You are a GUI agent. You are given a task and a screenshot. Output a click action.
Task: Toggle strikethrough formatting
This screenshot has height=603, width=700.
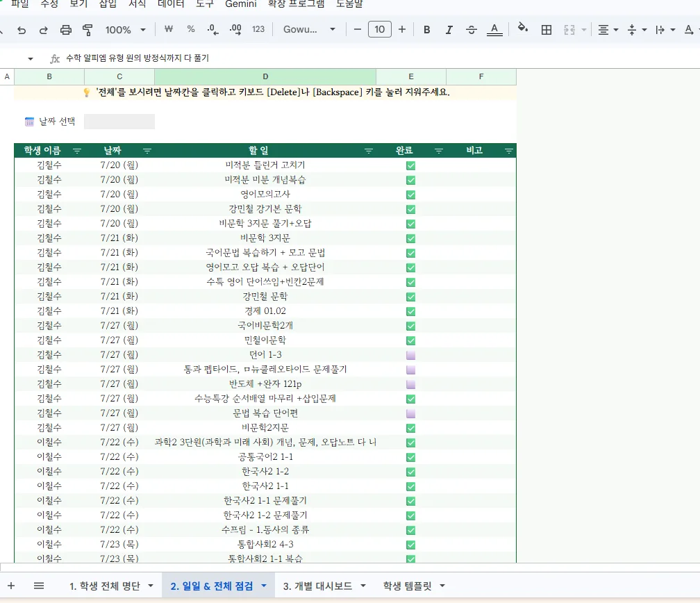471,30
